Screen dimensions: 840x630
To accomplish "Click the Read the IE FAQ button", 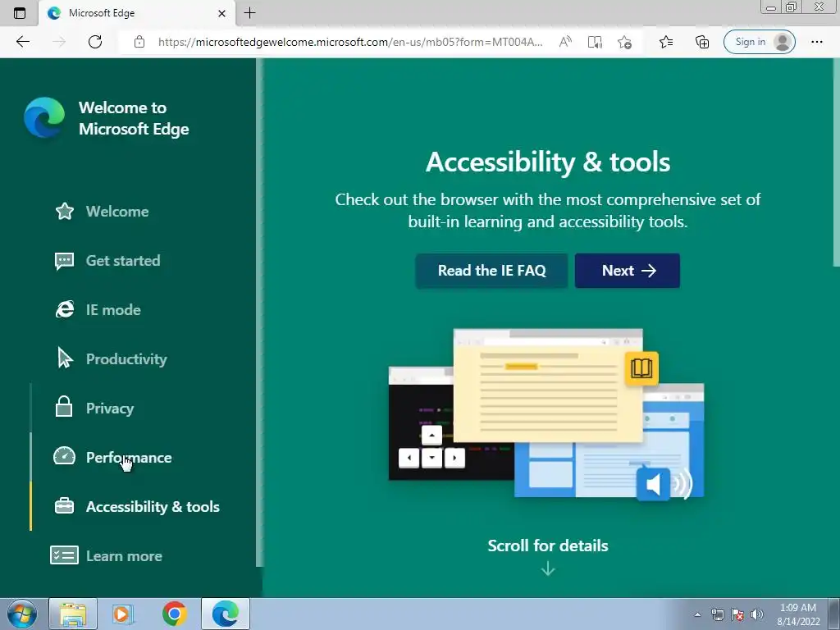I will point(492,271).
